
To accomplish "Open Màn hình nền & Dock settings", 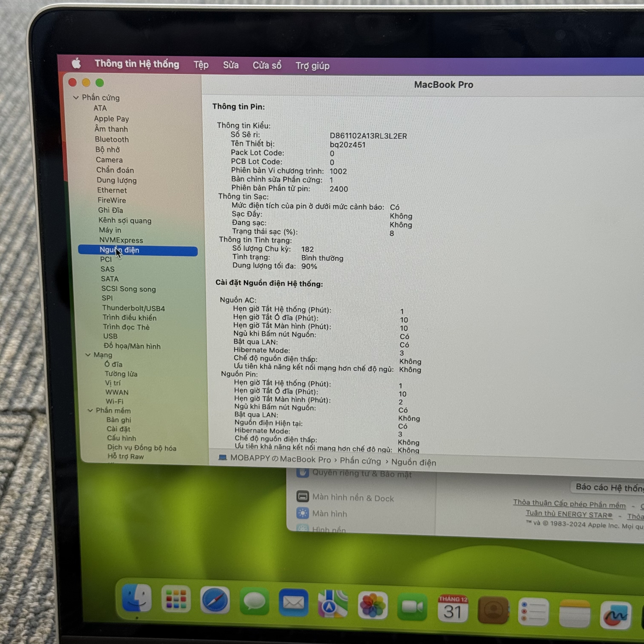I will [x=353, y=498].
